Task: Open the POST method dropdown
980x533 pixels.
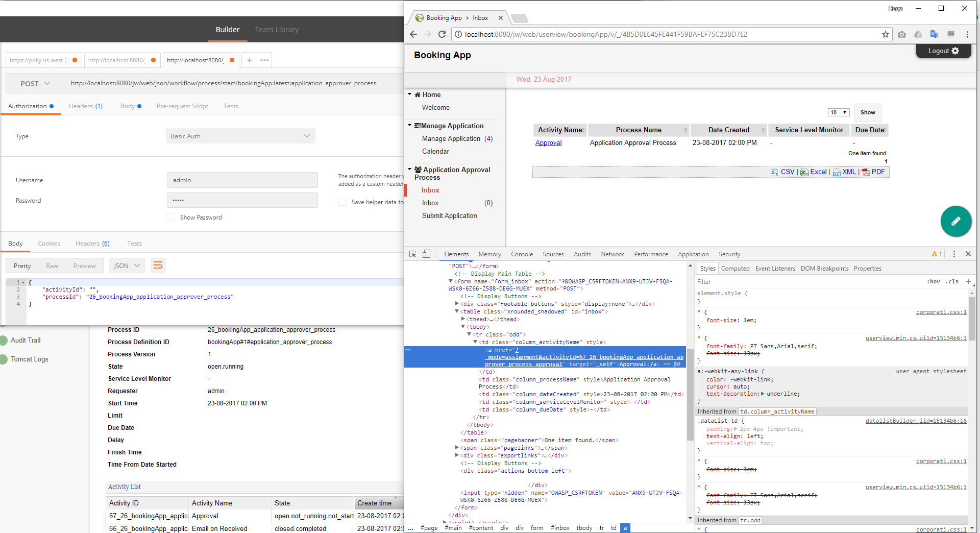Action: coord(35,84)
